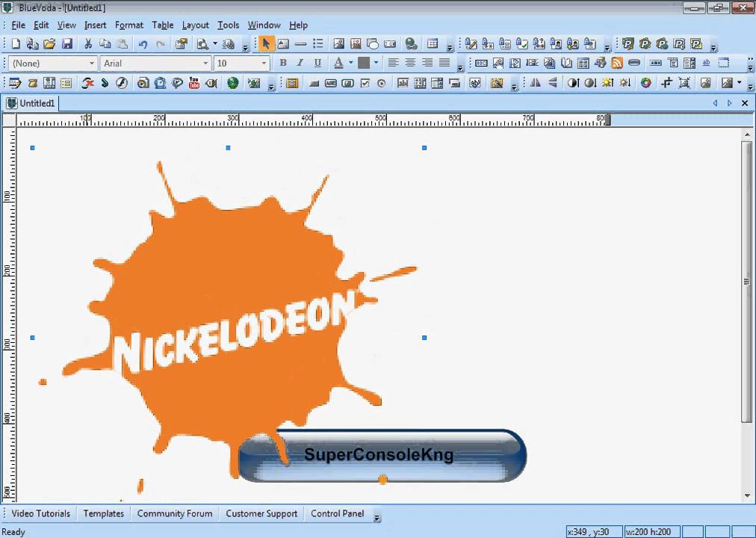Image resolution: width=756 pixels, height=538 pixels.
Task: Expand the PayPal toolbar overflow options
Action: 713,47
